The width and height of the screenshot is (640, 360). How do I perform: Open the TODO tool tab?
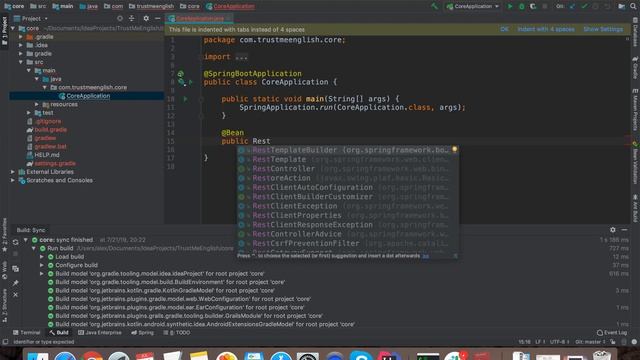(177, 333)
